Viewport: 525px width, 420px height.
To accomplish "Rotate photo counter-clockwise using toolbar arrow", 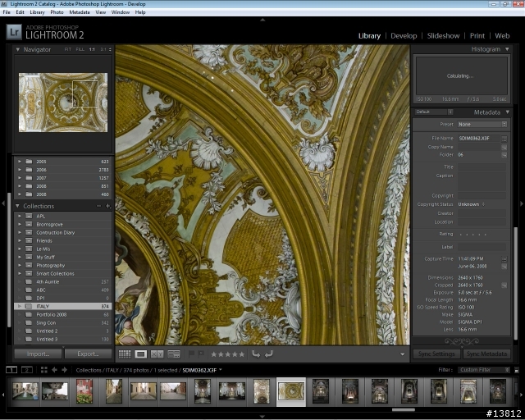I will [256, 354].
